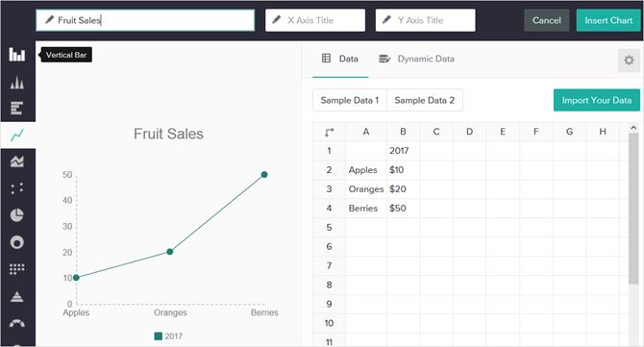The height and width of the screenshot is (347, 644).
Task: Select column H header
Action: click(603, 132)
